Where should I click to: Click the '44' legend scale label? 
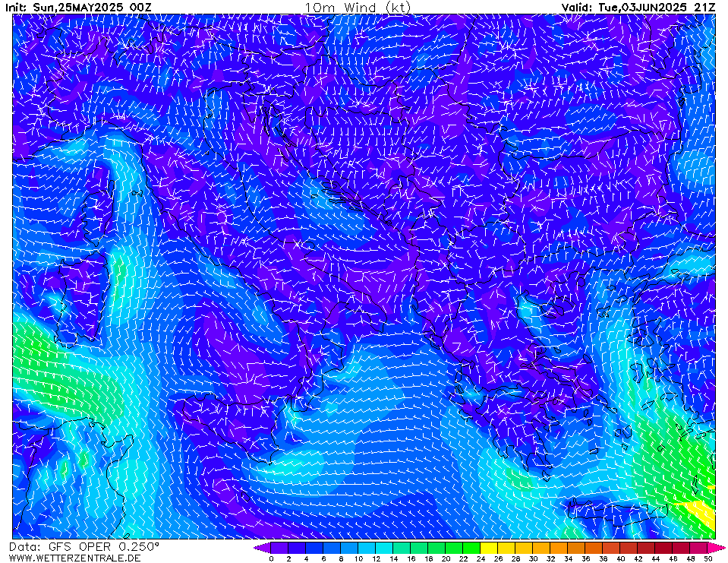point(656,558)
